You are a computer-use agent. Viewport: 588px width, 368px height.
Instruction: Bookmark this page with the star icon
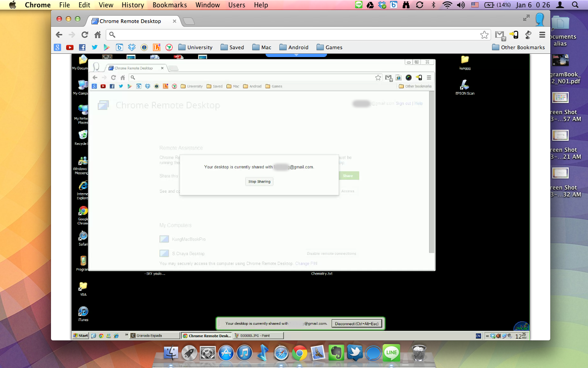(484, 34)
